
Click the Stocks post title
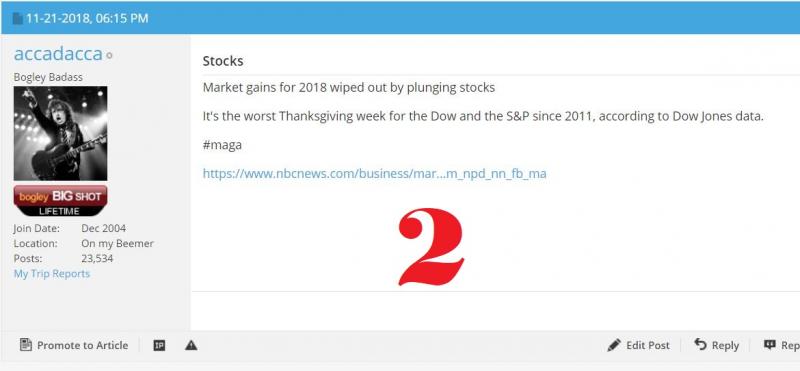(223, 61)
